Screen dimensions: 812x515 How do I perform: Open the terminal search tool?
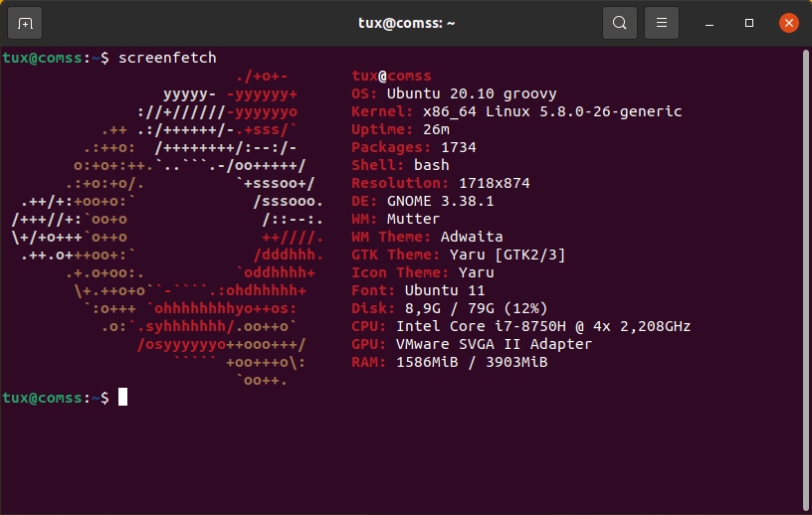click(619, 23)
